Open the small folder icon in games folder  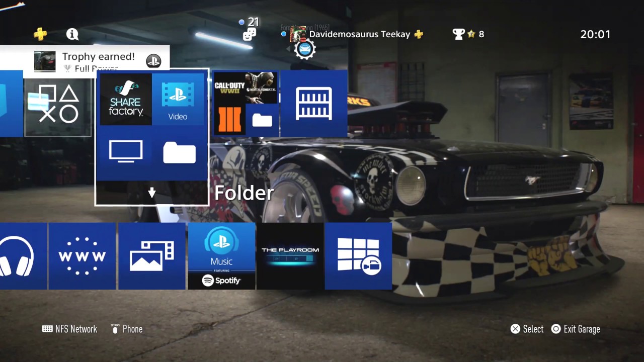tap(262, 120)
